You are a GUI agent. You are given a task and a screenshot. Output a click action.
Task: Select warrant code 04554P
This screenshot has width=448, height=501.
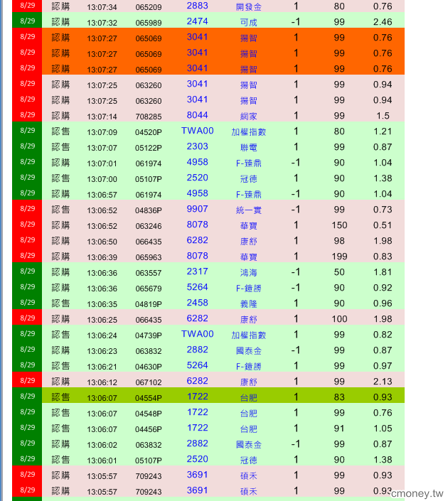[149, 399]
